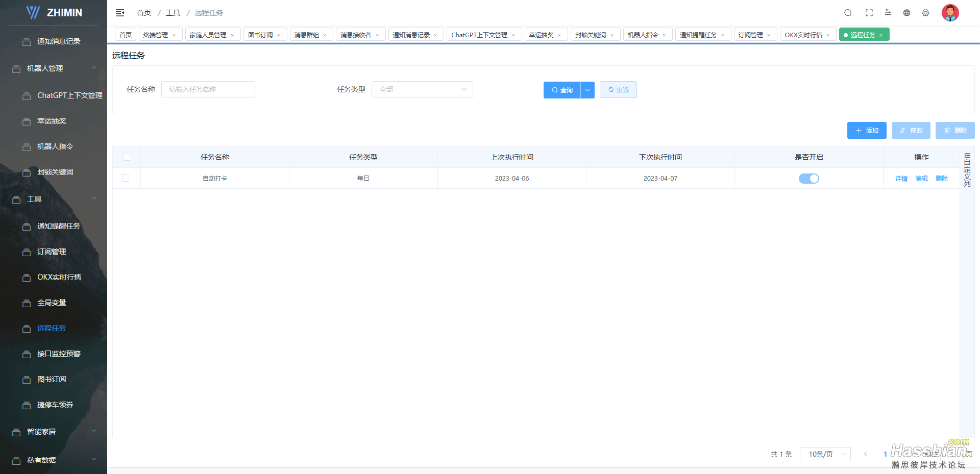
Task: Open the layout sliders settings icon
Action: (x=888, y=12)
